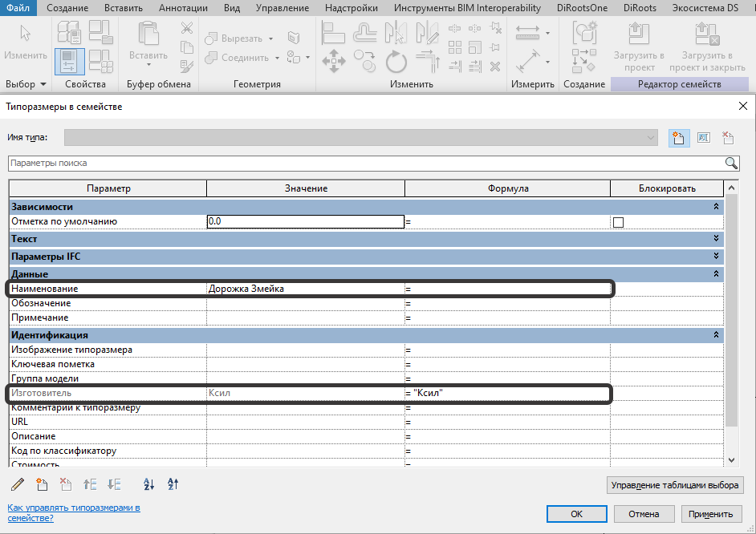This screenshot has width=756, height=534.
Task: Click the rename type icon beside new type
Action: click(x=704, y=138)
